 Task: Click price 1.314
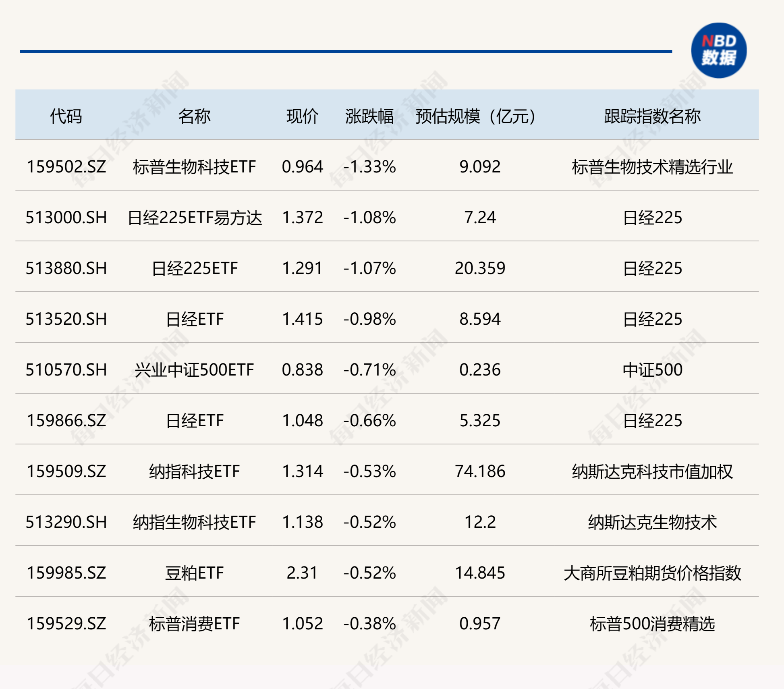tap(303, 471)
